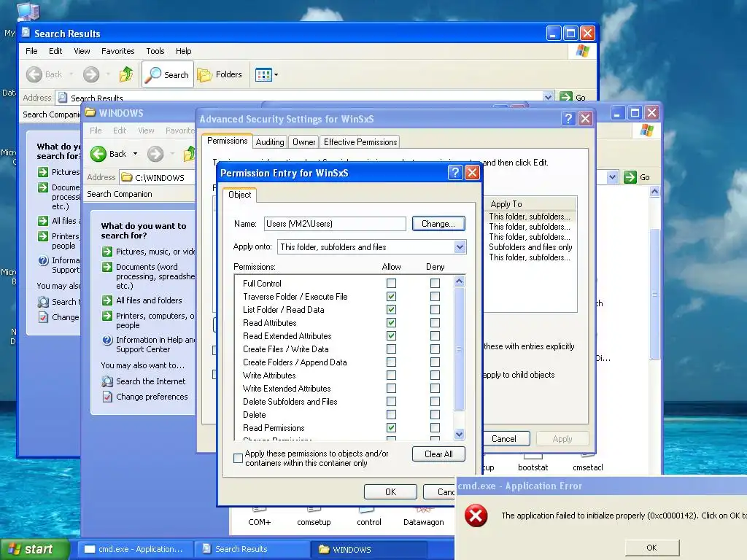Open Folders view in Search Results toolbar

point(220,74)
